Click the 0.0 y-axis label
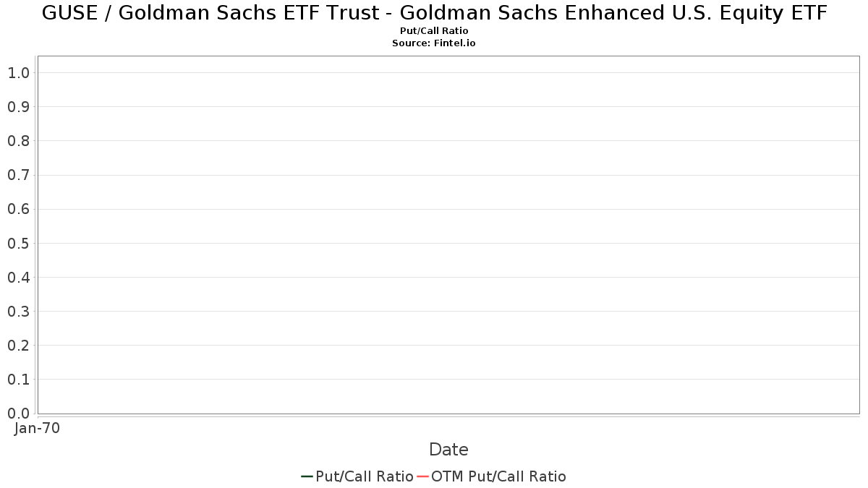 click(18, 414)
